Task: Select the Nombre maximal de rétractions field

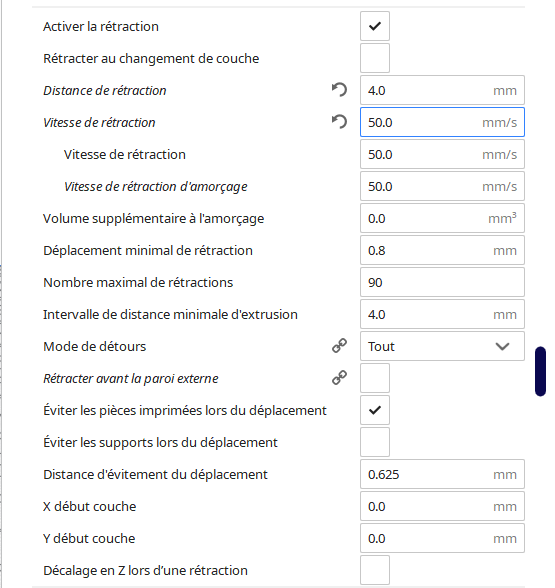Action: click(442, 282)
